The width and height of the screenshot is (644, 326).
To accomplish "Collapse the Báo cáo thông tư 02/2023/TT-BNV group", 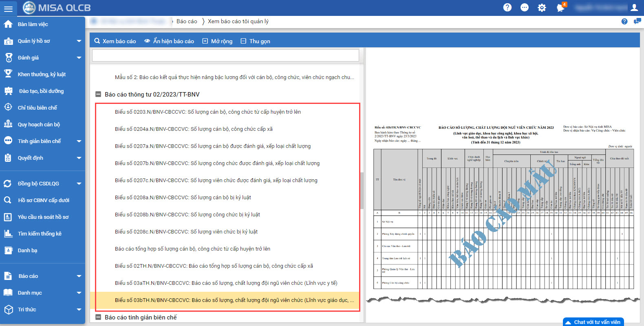I will 98,95.
